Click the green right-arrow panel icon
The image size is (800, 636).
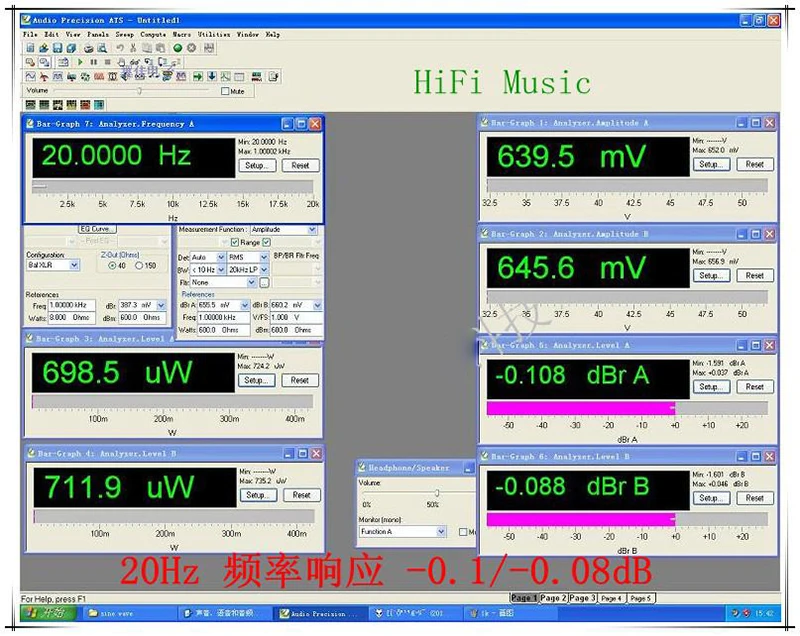pos(198,77)
